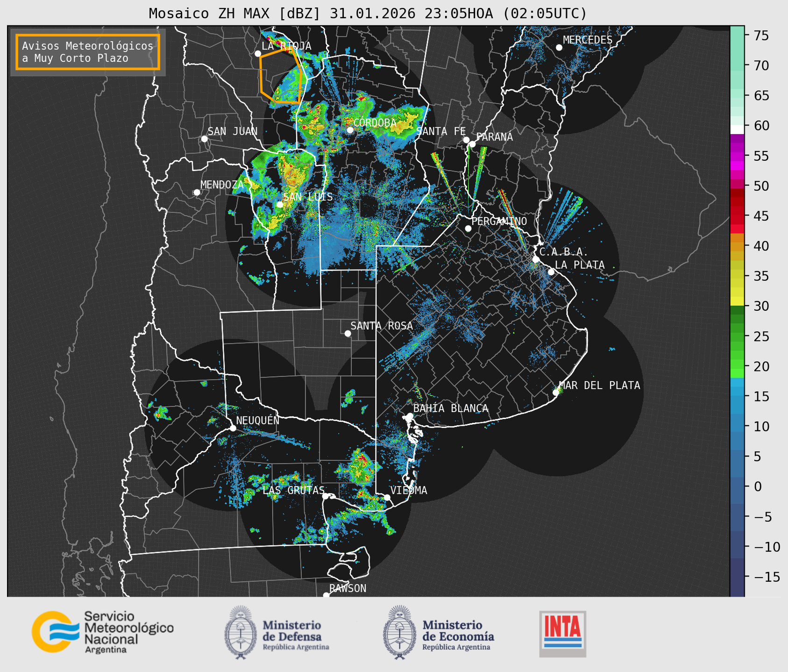Click the Bahía Blanca city marker dot
Viewport: 788px width, 672px height.
pyautogui.click(x=410, y=416)
